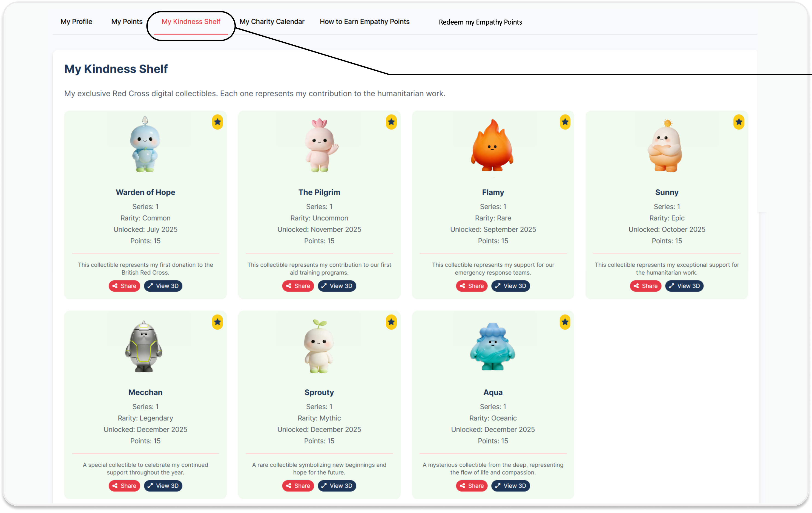Click the star badge on The Pilgrim card
This screenshot has width=812, height=513.
point(391,122)
